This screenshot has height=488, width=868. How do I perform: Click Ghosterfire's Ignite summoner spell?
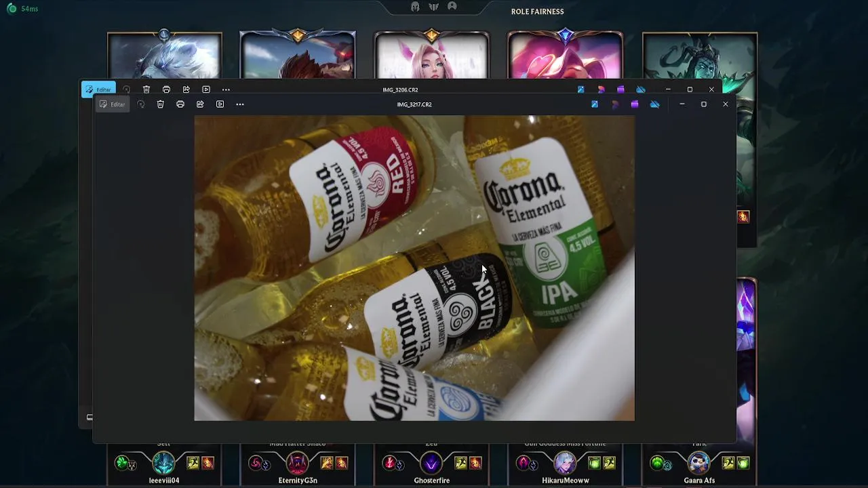point(475,463)
